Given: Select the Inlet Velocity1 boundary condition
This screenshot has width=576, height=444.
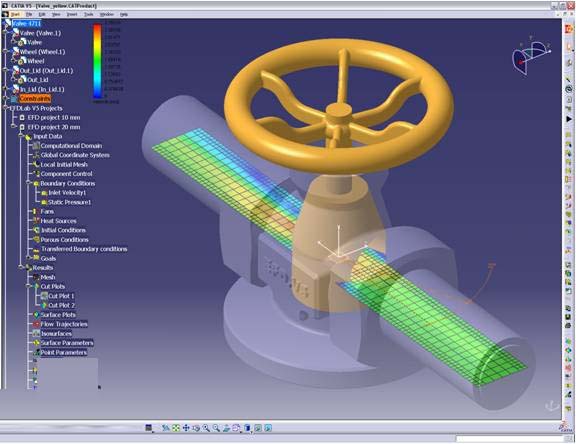Looking at the screenshot, I should tap(67, 193).
